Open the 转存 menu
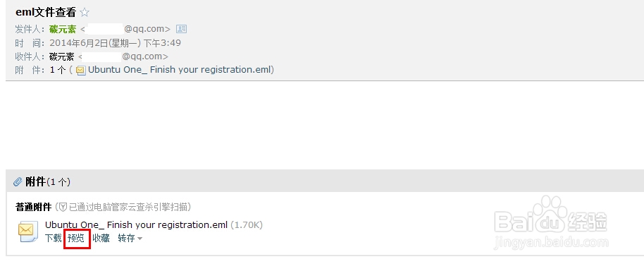 click(126, 238)
